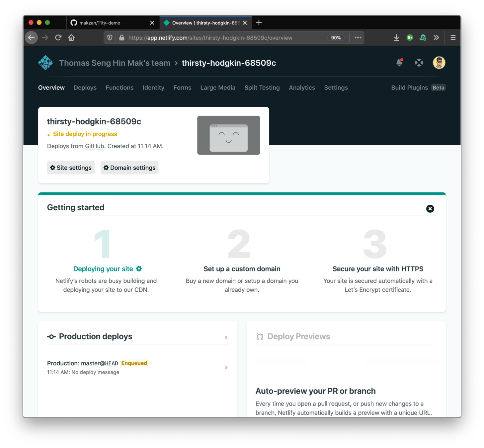484x448 pixels.
Task: Open the user avatar menu
Action: [x=439, y=63]
